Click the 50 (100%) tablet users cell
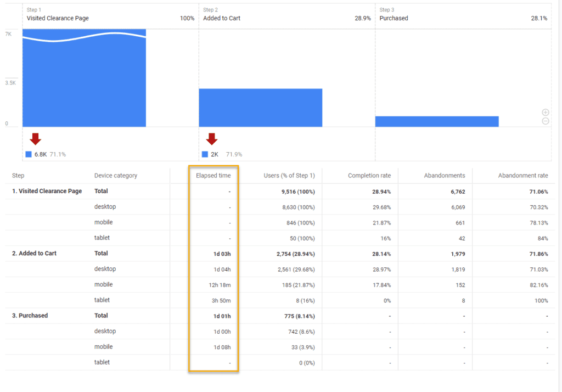Screen dimensions: 562x392 coord(302,238)
